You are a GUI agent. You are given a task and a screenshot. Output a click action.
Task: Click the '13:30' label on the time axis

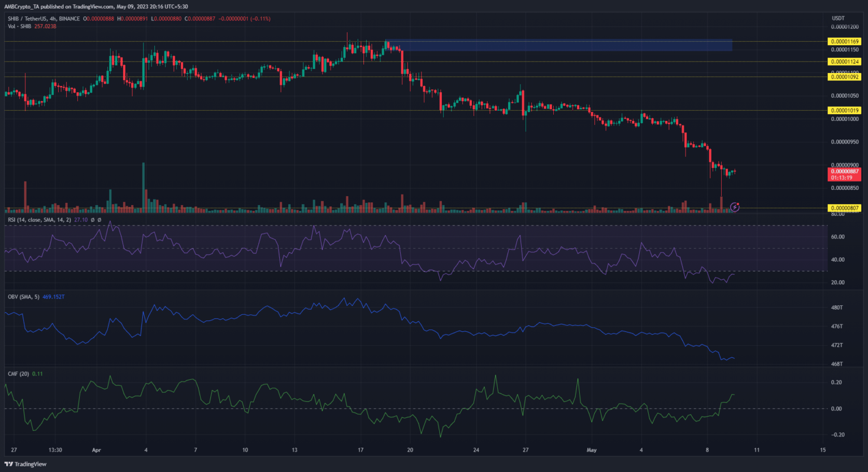[x=55, y=451]
